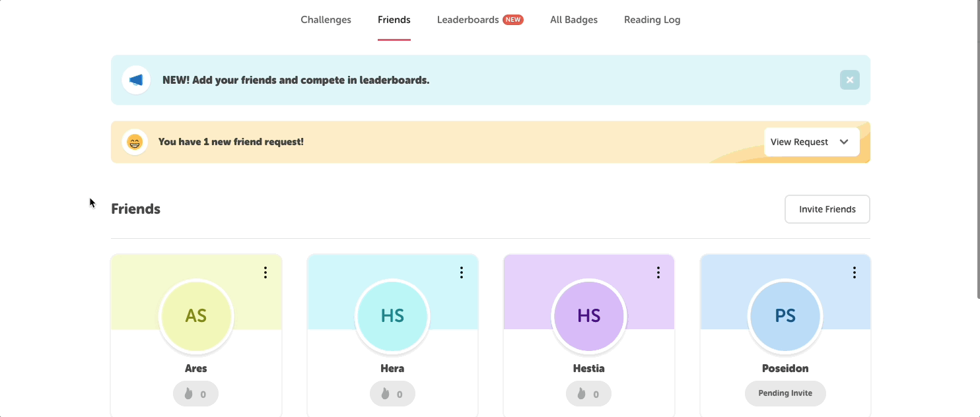980x417 pixels.
Task: Click the smiley emoji friend request icon
Action: [135, 142]
